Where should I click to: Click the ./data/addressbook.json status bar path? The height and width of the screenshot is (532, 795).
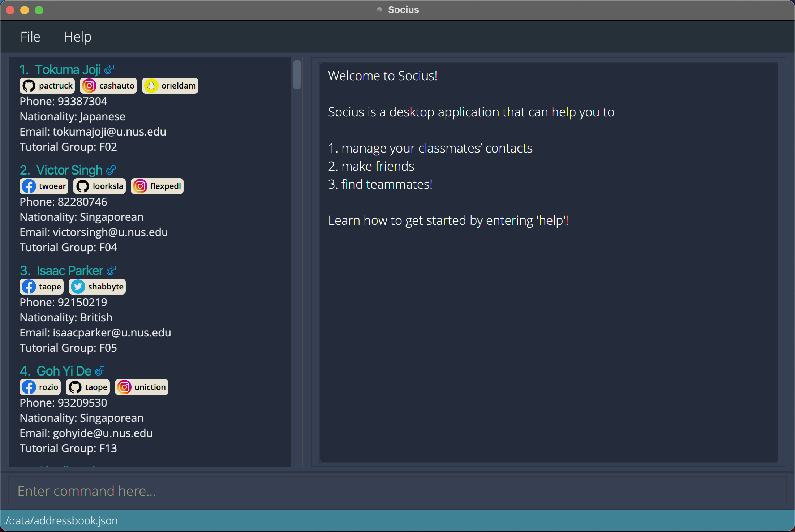60,520
